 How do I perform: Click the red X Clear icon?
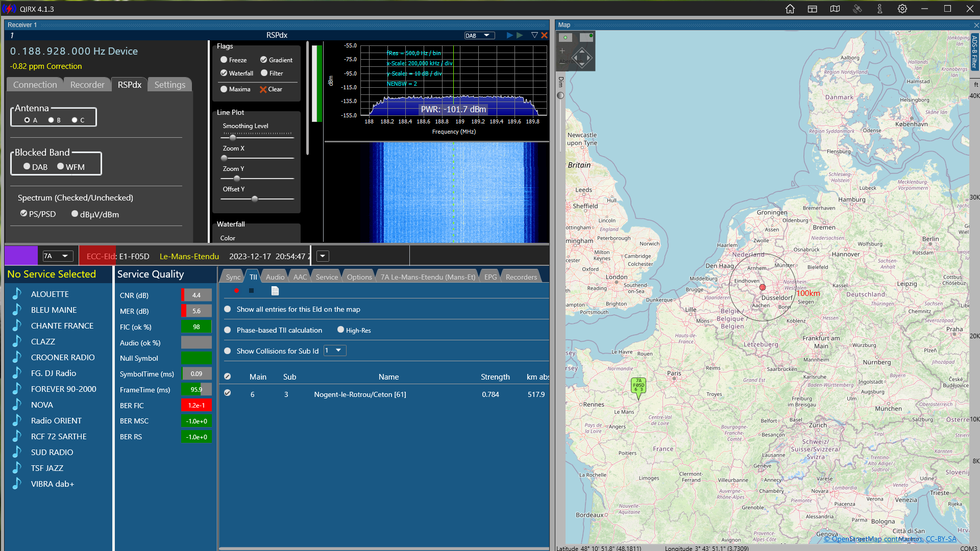coord(263,89)
